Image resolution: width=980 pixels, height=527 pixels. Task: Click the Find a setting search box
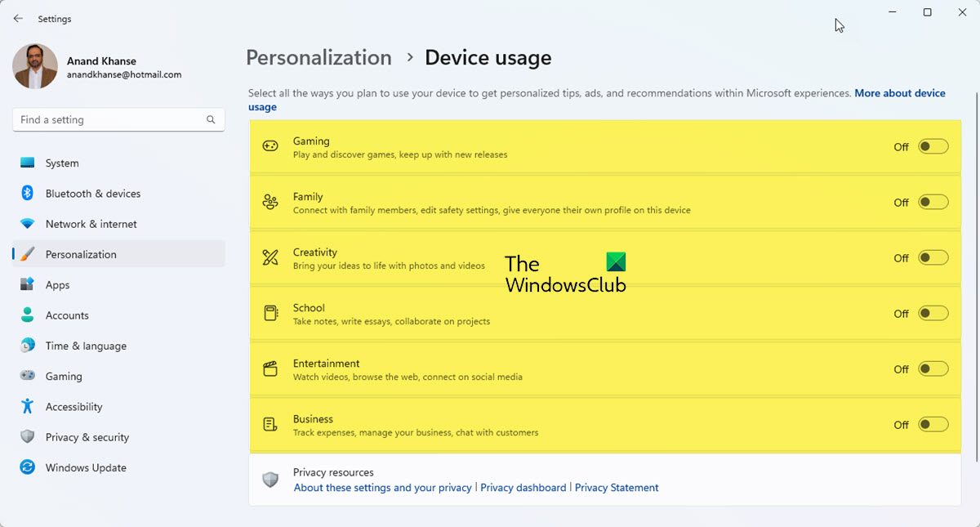[110, 119]
